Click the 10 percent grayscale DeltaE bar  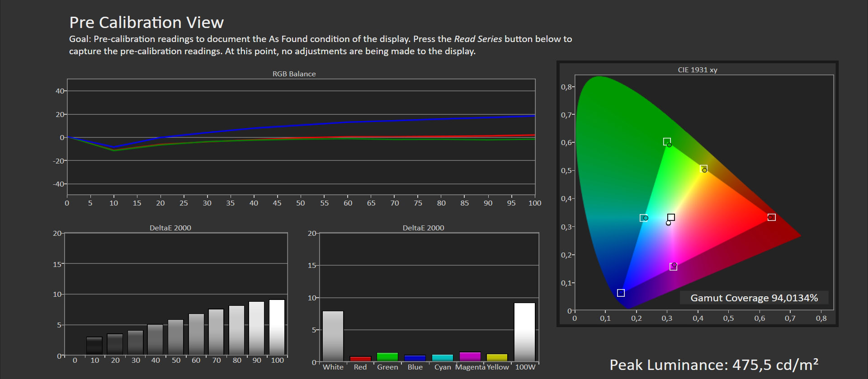[94, 346]
